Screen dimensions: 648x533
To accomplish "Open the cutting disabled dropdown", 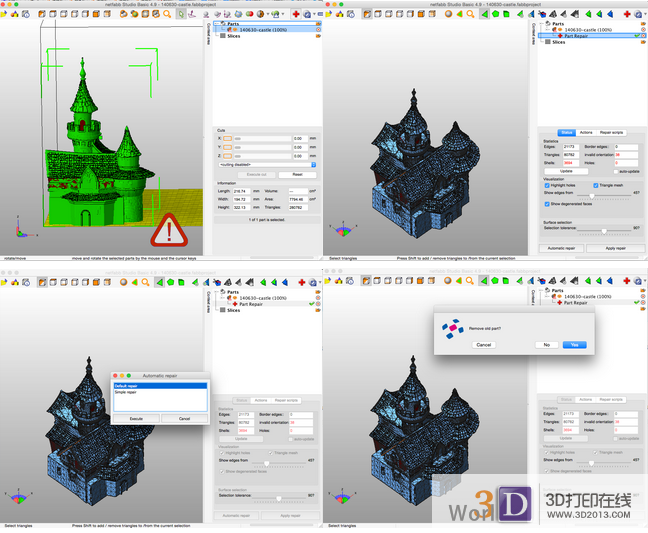I will [266, 164].
